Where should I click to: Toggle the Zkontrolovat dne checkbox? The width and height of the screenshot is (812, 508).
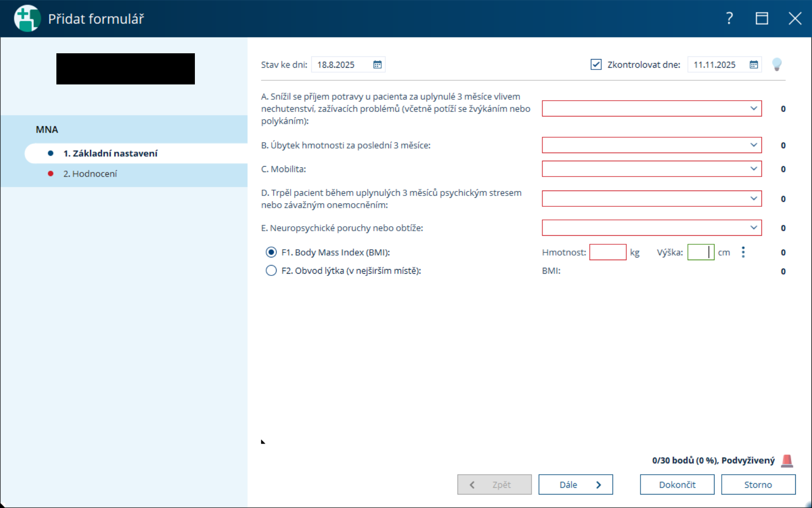point(596,65)
